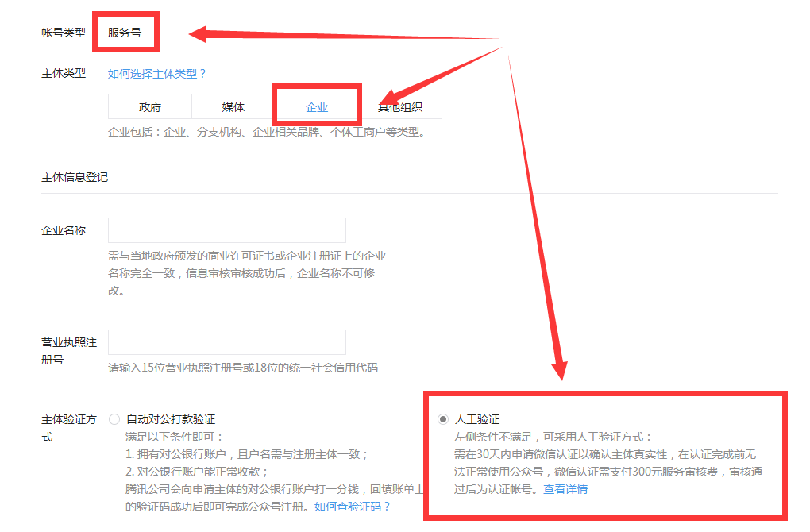Click the 请输入15位营业执照注册号 hint text
This screenshot has width=810, height=532.
coord(243,368)
